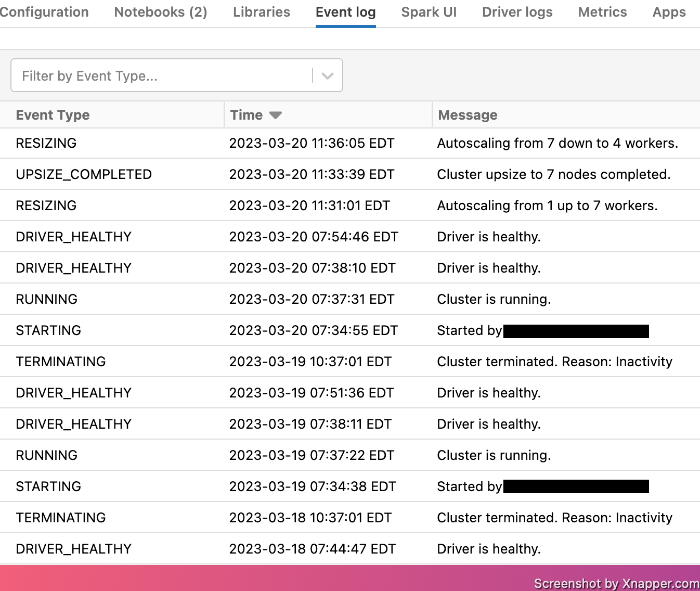700x591 pixels.
Task: View the Driver logs tab
Action: pyautogui.click(x=517, y=12)
